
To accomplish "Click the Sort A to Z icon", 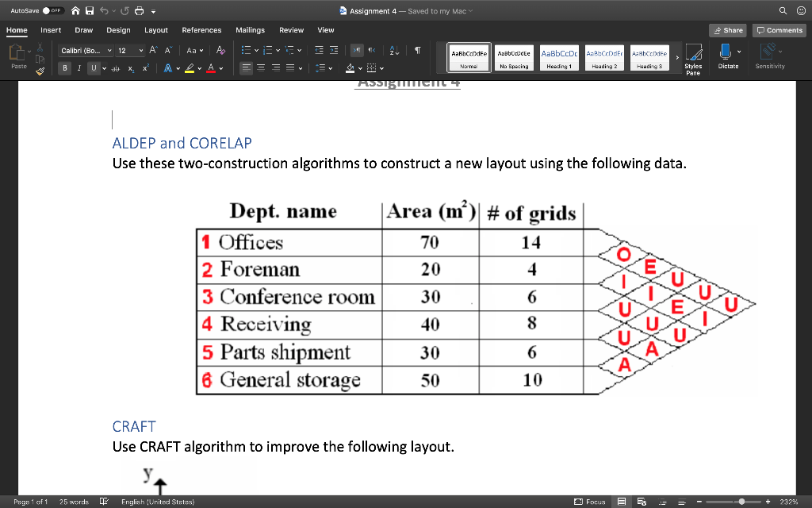I will click(394, 50).
